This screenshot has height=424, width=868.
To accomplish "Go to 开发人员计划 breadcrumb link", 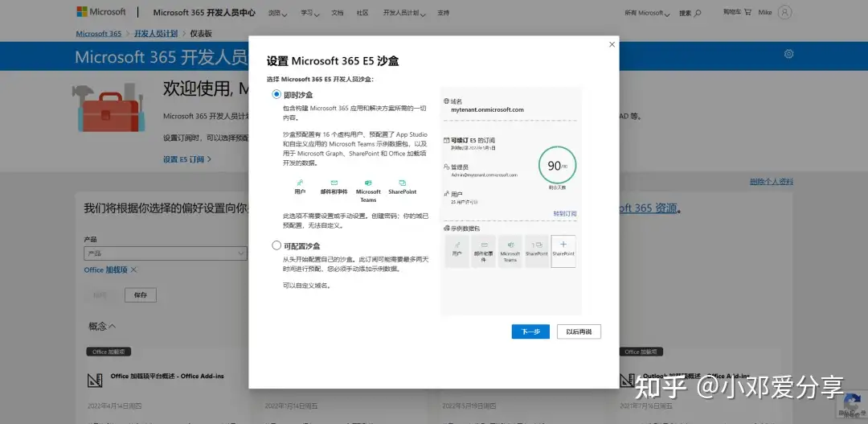I will [156, 33].
